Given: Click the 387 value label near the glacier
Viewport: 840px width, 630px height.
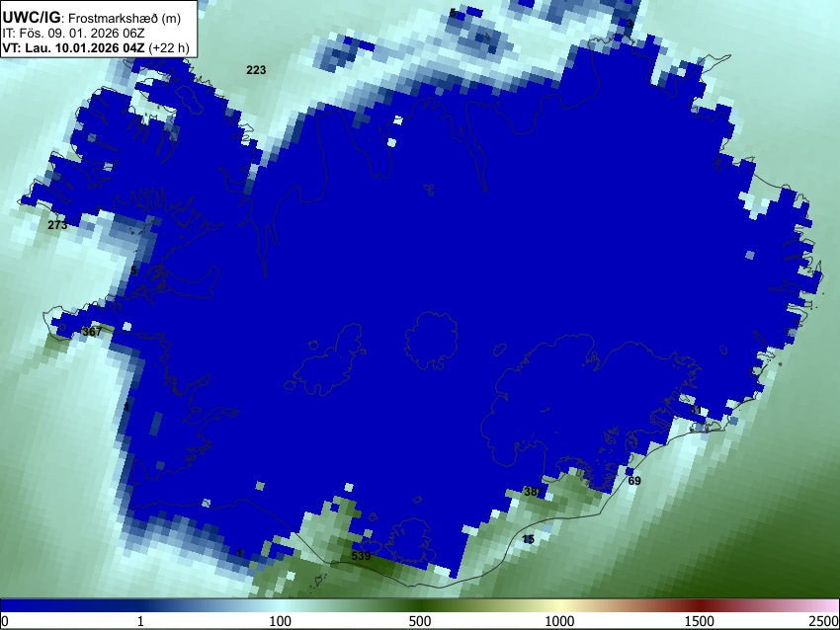Looking at the screenshot, I should tap(533, 492).
